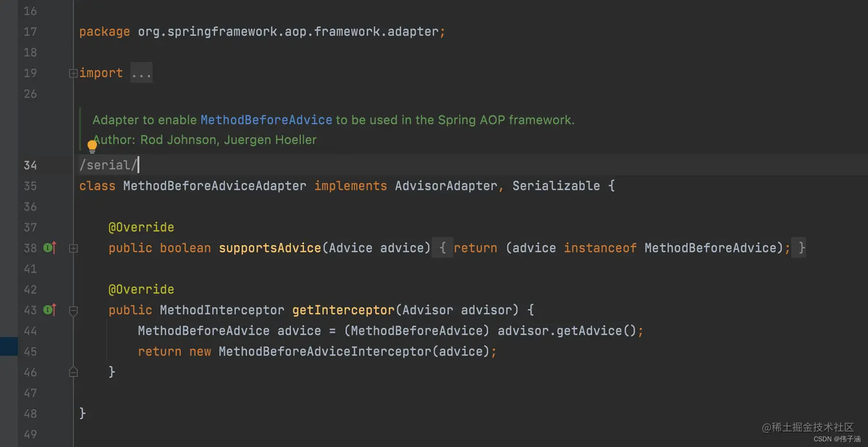Click the AdvisorAdapter interface name
Image resolution: width=868 pixels, height=447 pixels.
point(446,186)
